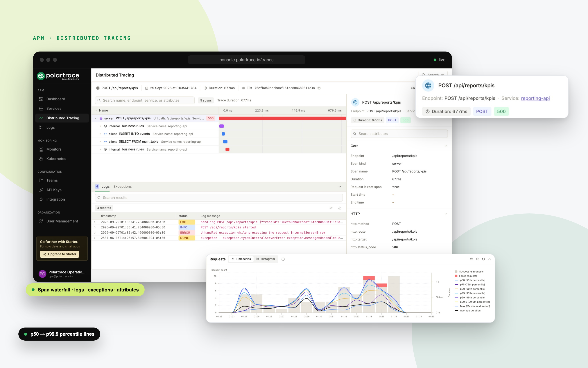Click the polartrace logo
Screen dimensions: 588x368
(58, 76)
